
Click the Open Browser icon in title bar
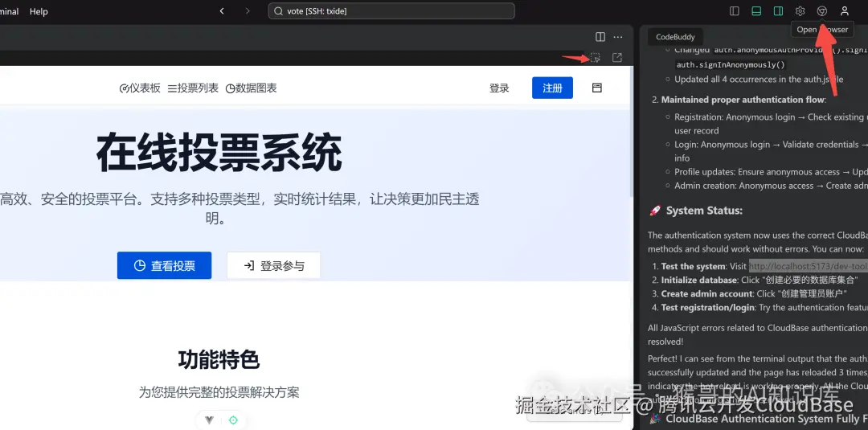[x=822, y=11]
